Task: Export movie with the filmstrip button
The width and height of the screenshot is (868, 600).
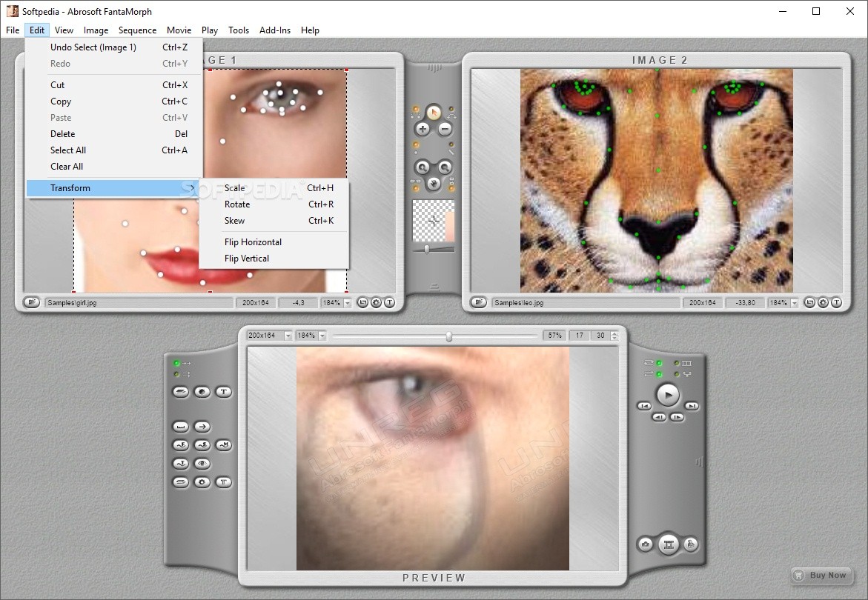Action: [668, 544]
